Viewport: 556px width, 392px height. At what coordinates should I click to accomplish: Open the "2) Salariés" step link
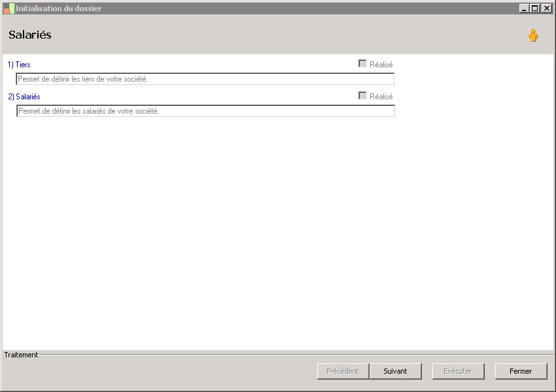pos(24,96)
